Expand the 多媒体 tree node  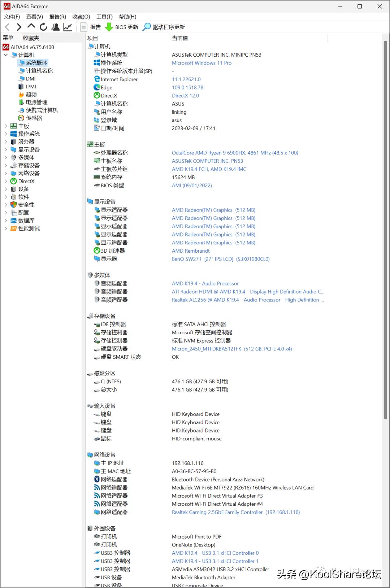6,157
